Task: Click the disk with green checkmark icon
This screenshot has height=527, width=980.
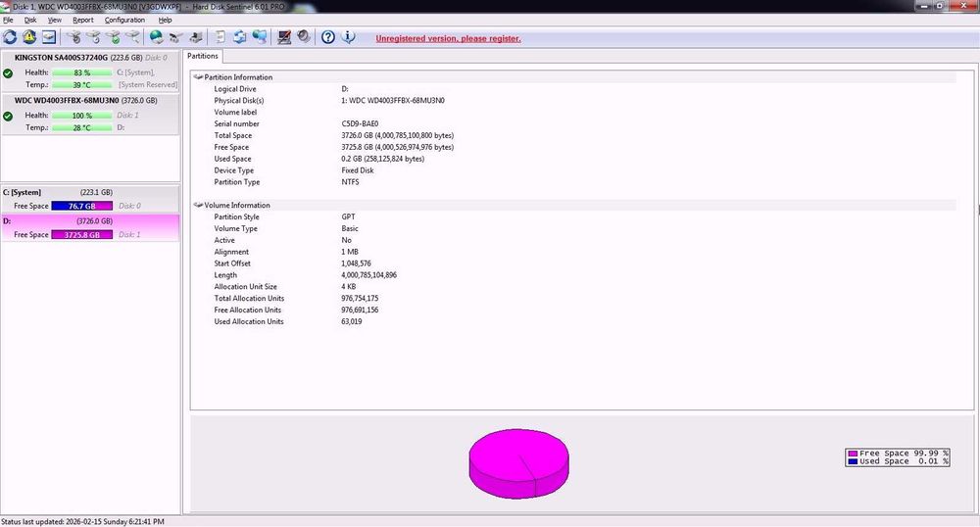Action: [113, 37]
